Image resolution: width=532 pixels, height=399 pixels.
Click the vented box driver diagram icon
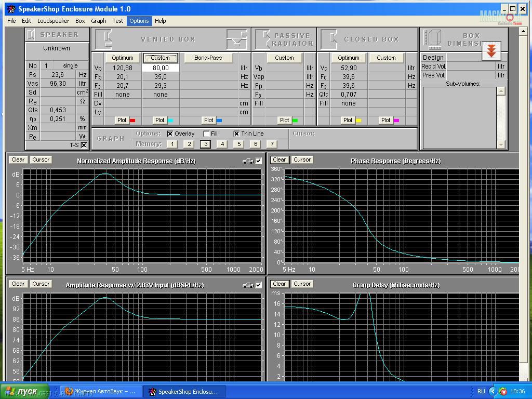[x=237, y=39]
